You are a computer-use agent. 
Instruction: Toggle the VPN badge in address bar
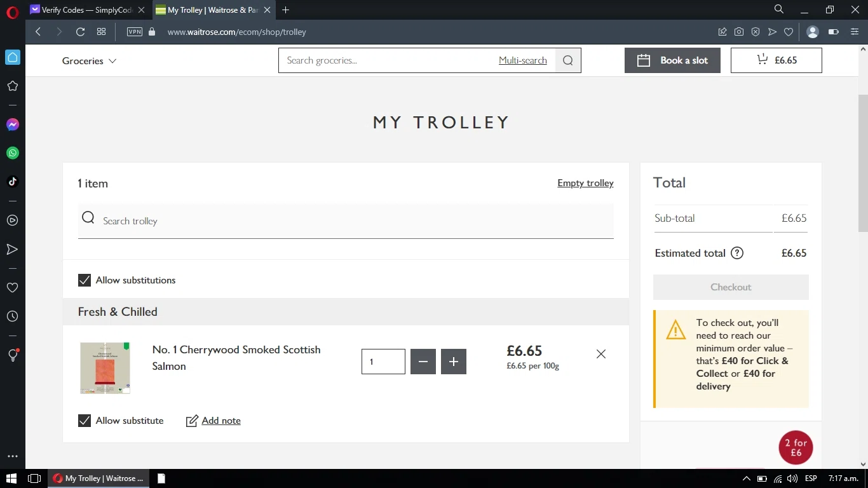(135, 32)
